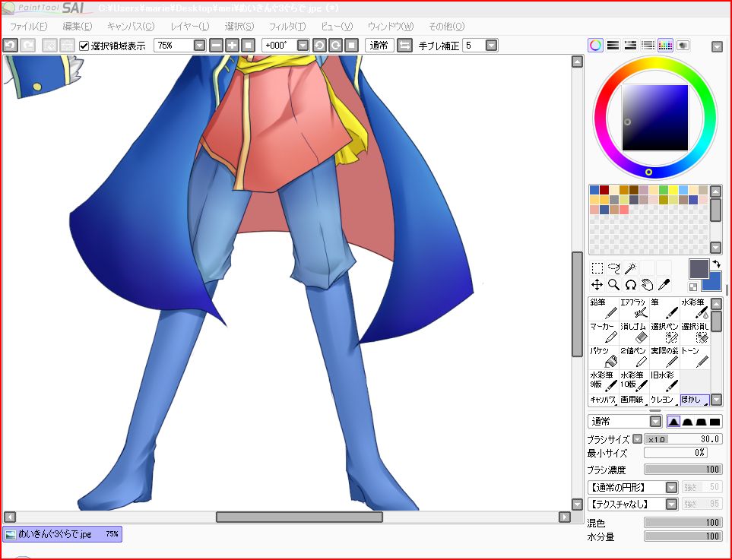Swap foreground and background colors

coord(716,264)
